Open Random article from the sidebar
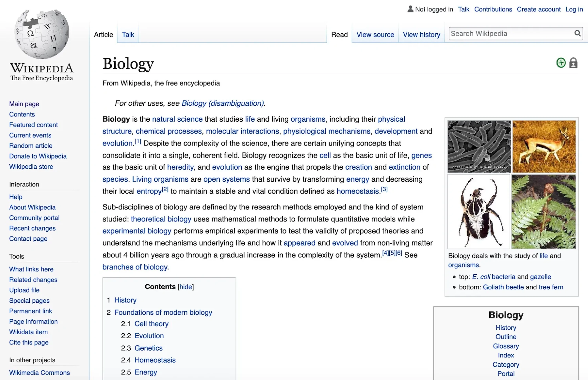The image size is (588, 380). click(x=31, y=146)
